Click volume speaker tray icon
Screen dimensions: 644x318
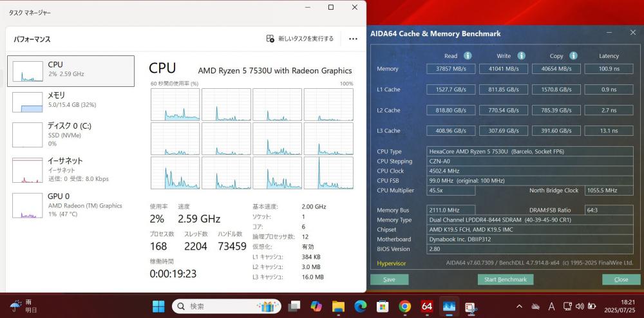580,306
